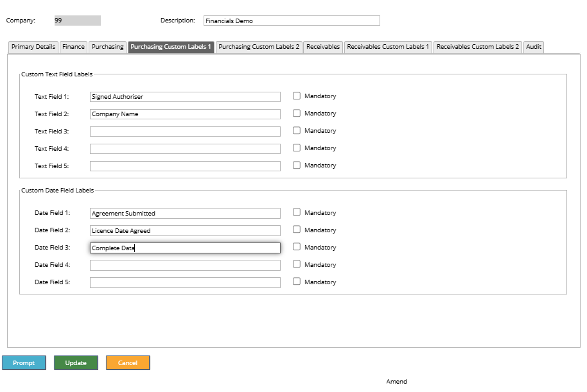587x392 pixels.
Task: Check Mandatory for Date Field 1
Action: pyautogui.click(x=297, y=212)
